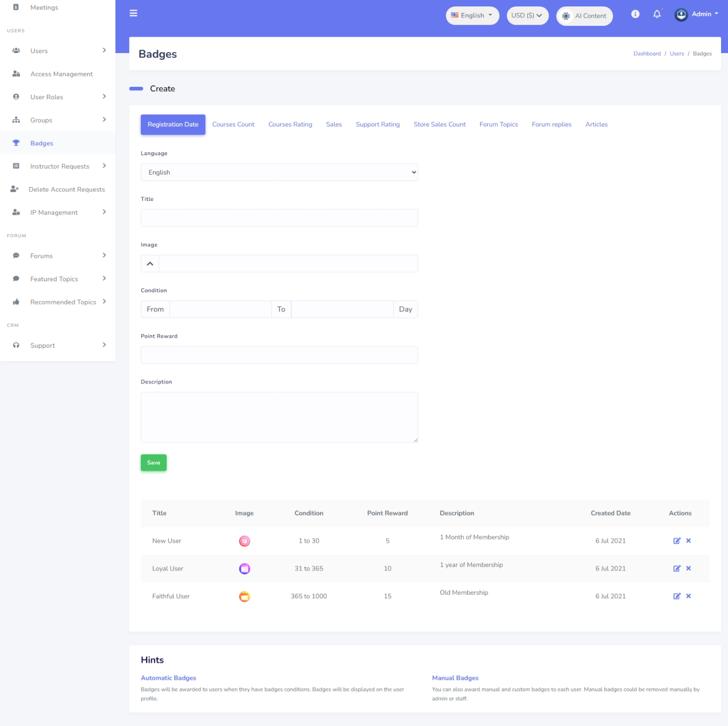Switch to the Courses Rating tab

pos(290,124)
